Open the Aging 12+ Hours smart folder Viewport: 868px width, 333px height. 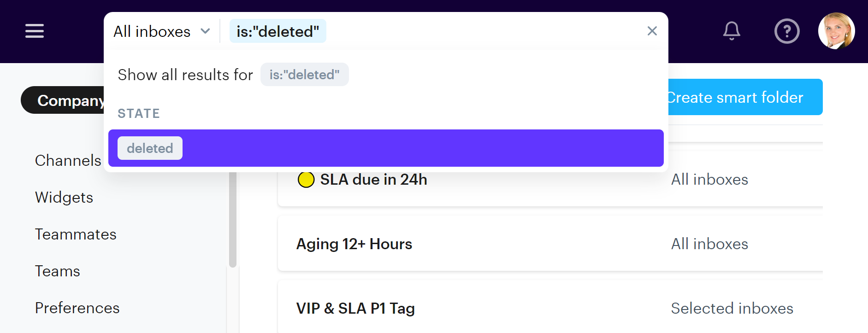(354, 244)
